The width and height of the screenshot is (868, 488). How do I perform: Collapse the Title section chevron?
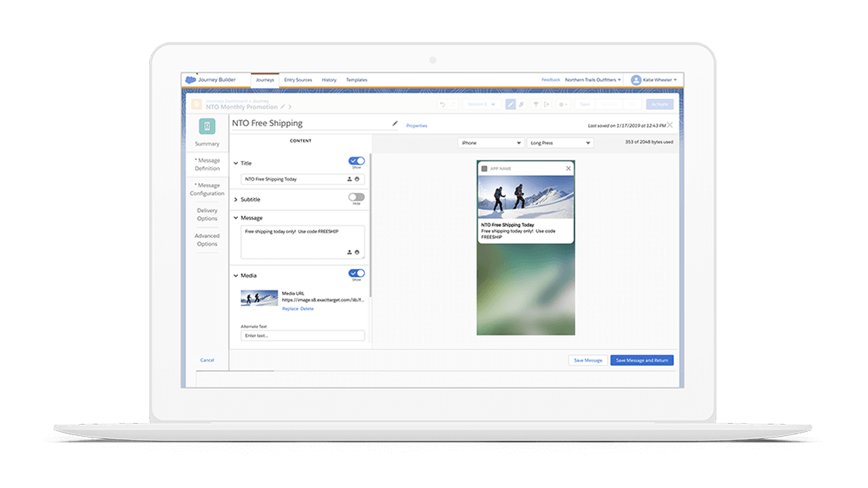236,163
